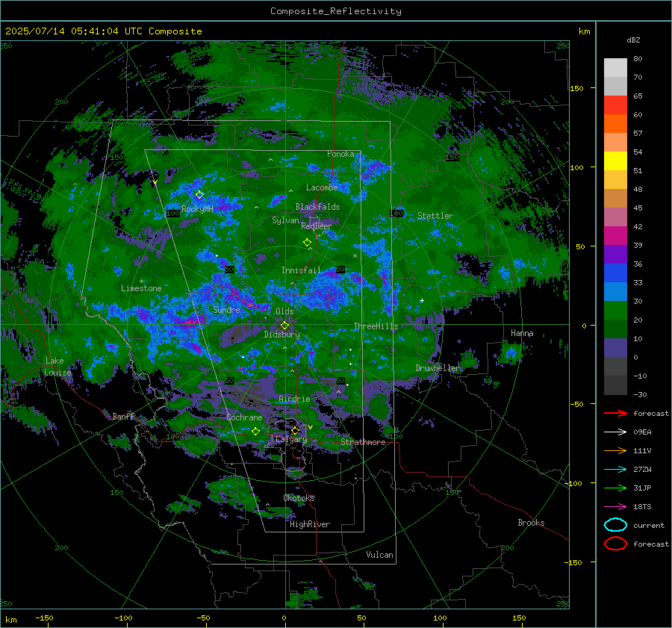Viewport: 672px width, 628px height.
Task: Select the red 60-65 dBZ color swatch
Action: [615, 105]
